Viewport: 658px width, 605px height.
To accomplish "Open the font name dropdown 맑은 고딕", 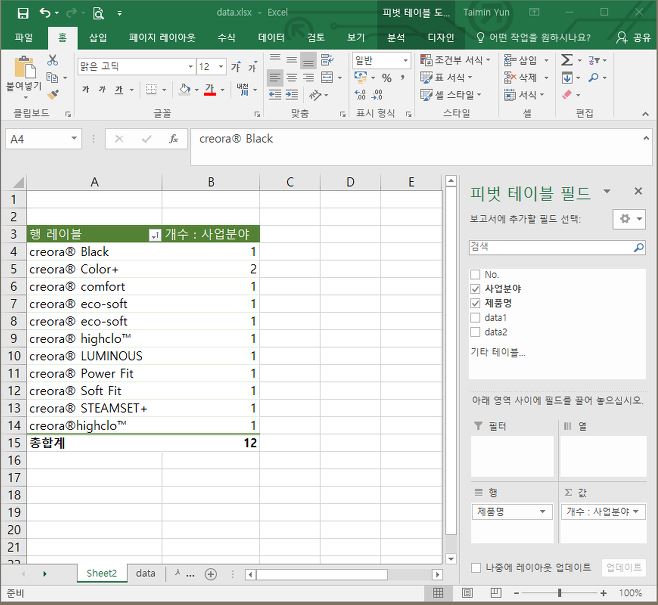I will [x=191, y=66].
